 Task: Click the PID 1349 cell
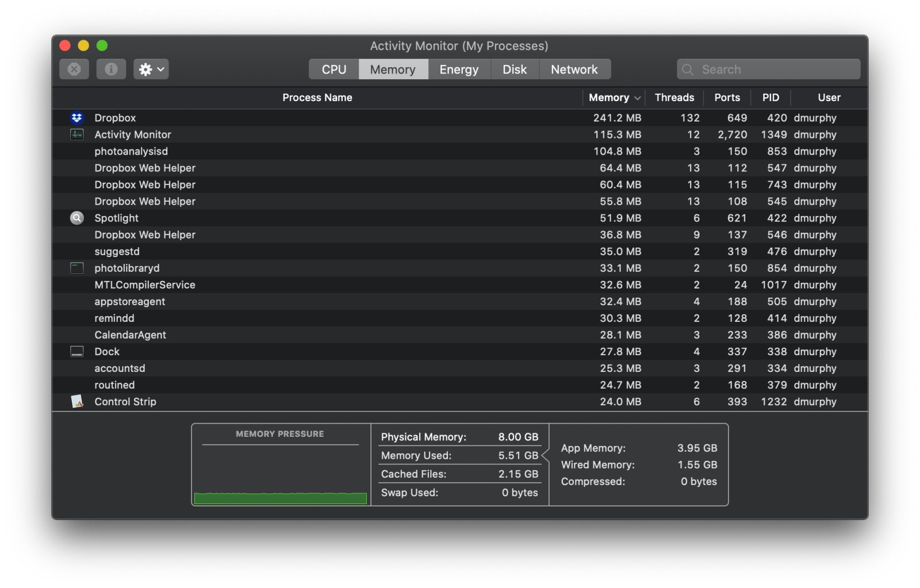[774, 134]
